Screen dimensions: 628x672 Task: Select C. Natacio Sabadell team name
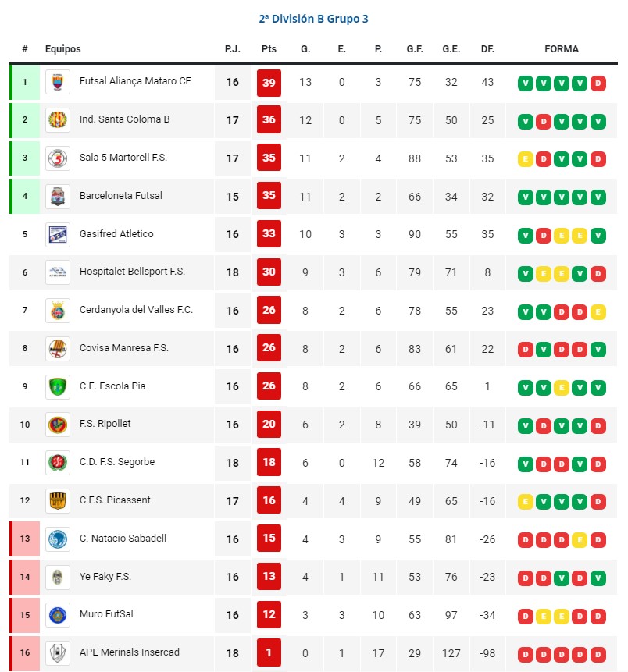123,539
